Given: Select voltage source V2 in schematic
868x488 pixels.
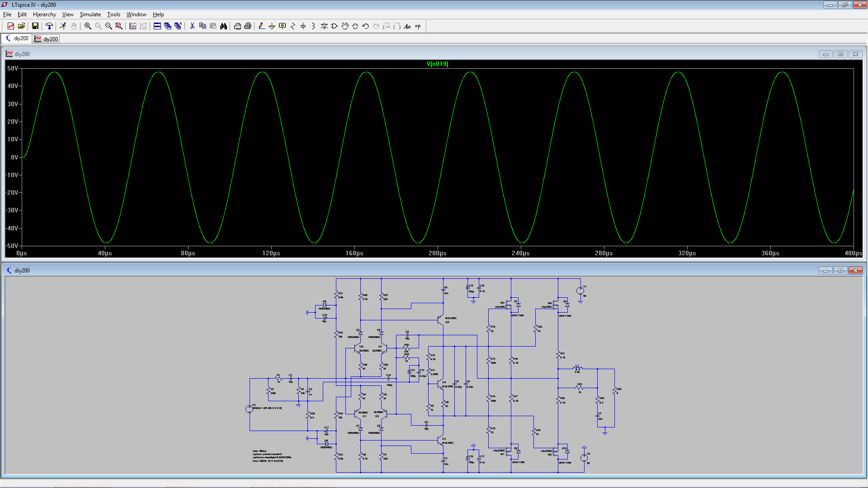Looking at the screenshot, I should pos(584,458).
